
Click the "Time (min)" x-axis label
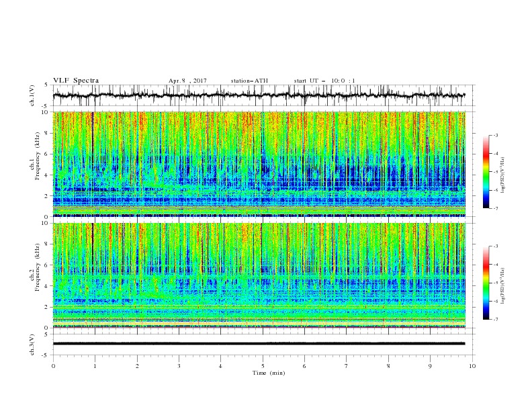pyautogui.click(x=269, y=373)
